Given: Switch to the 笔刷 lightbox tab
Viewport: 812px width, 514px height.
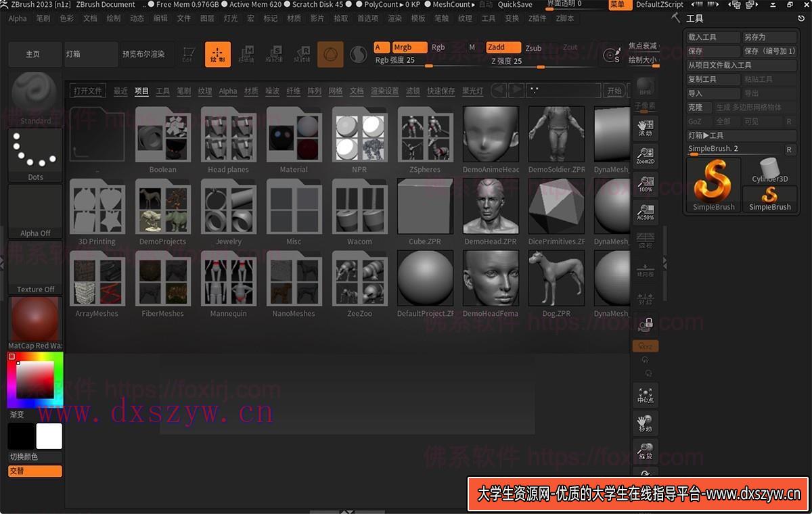Looking at the screenshot, I should 183,91.
